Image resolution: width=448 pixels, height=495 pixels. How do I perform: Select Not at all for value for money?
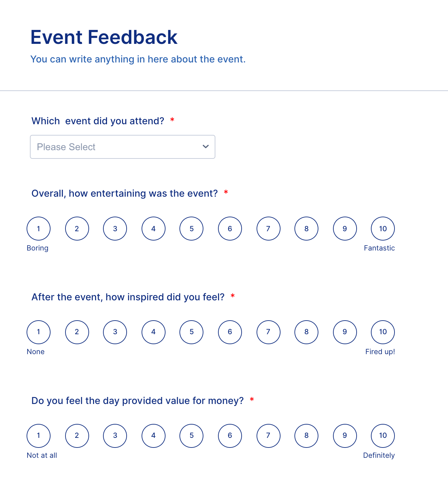tap(38, 436)
